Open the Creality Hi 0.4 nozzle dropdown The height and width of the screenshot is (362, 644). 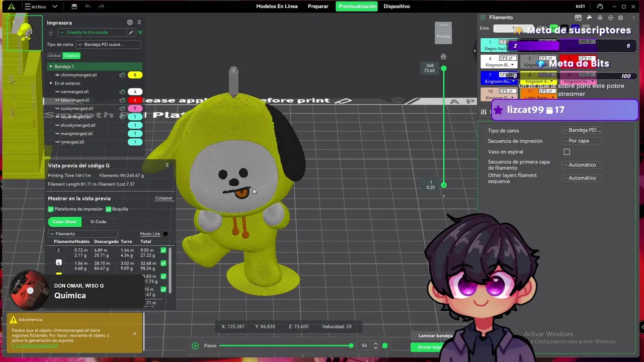[92, 33]
